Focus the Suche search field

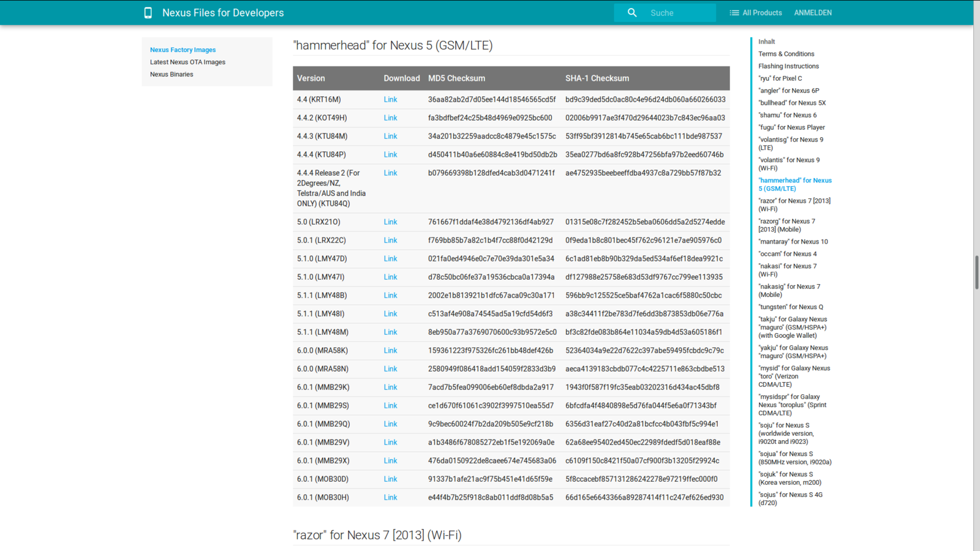pos(680,13)
